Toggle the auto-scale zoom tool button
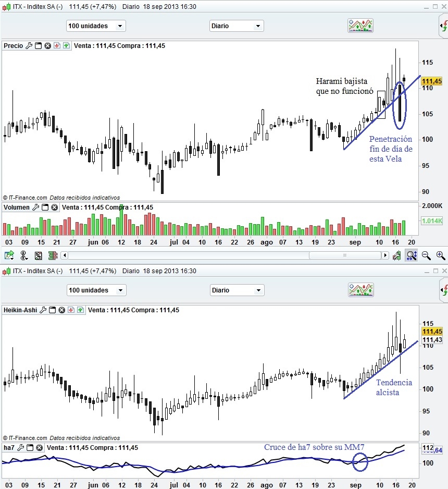This screenshot has width=448, height=489. point(412,255)
